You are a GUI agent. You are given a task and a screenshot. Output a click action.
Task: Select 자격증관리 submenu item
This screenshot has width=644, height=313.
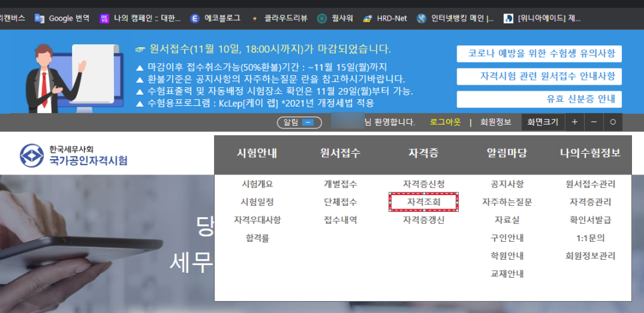click(590, 202)
